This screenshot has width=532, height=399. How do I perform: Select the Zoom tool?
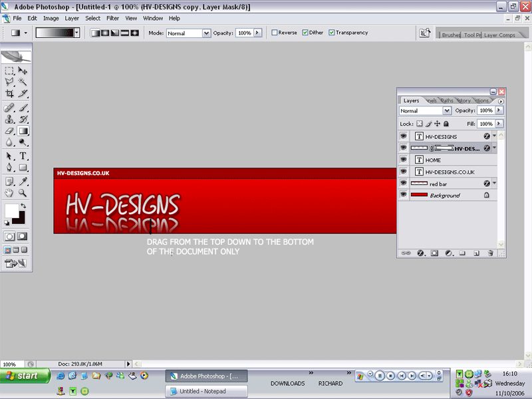point(23,193)
